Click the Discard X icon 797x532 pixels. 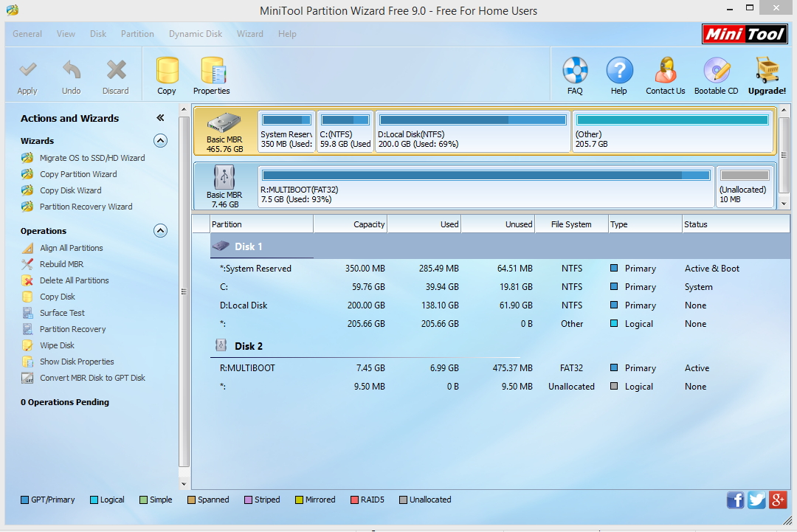[116, 69]
